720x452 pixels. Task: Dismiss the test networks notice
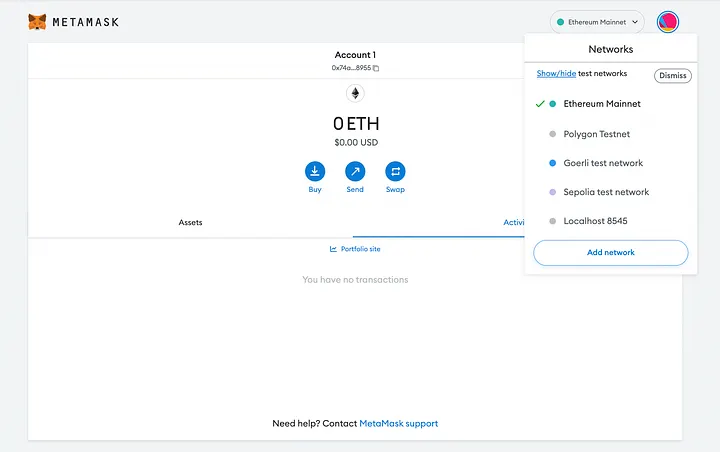click(672, 76)
